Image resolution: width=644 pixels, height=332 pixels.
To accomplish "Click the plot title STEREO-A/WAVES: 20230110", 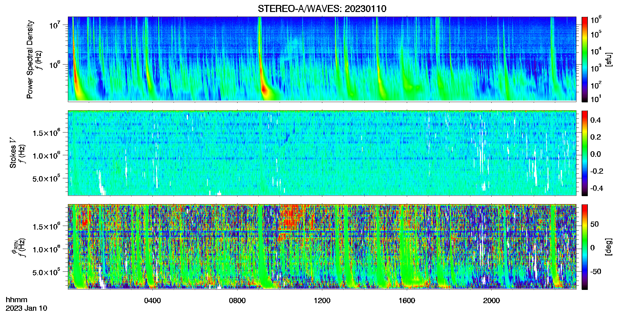I will coord(322,9).
